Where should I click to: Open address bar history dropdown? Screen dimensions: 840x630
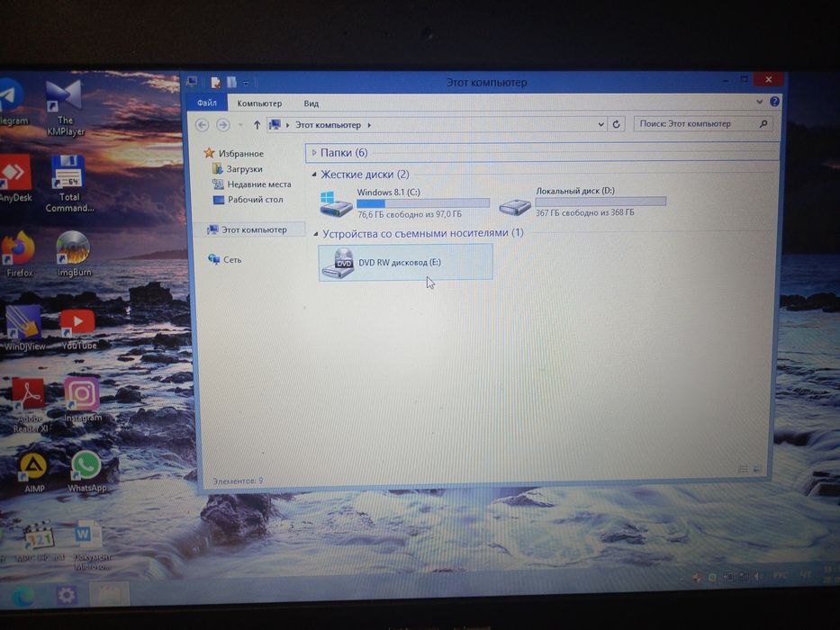(601, 124)
